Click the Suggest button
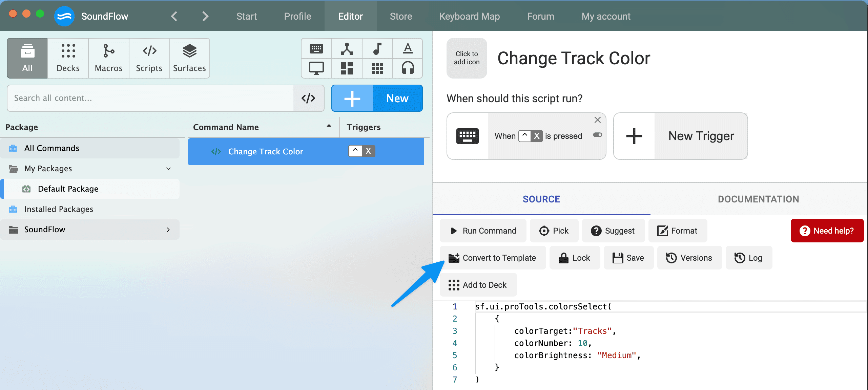Image resolution: width=868 pixels, height=390 pixels. [x=613, y=231]
